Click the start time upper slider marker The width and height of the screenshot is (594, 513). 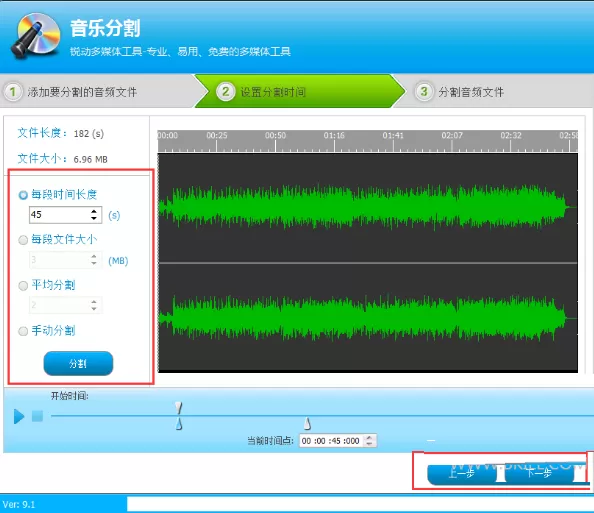[x=179, y=408]
